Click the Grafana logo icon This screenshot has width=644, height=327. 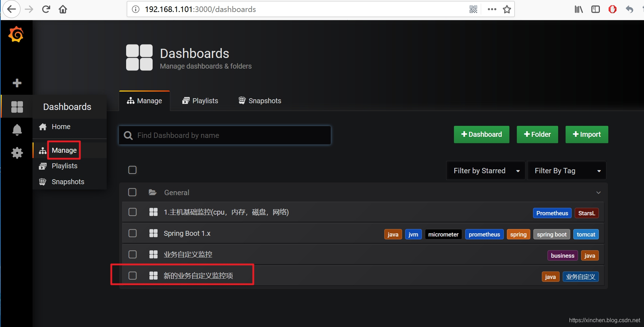(x=16, y=34)
